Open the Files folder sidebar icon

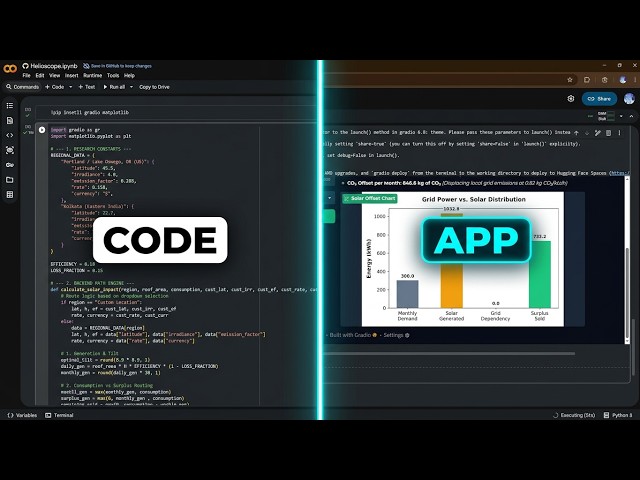(10, 180)
